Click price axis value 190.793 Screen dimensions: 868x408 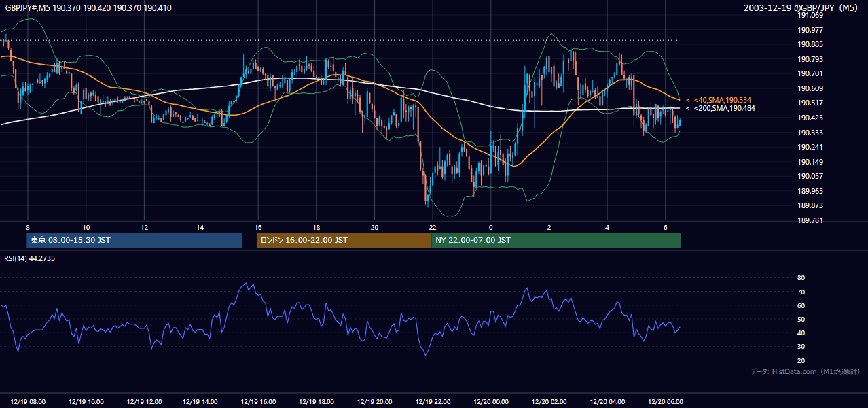[x=812, y=59]
